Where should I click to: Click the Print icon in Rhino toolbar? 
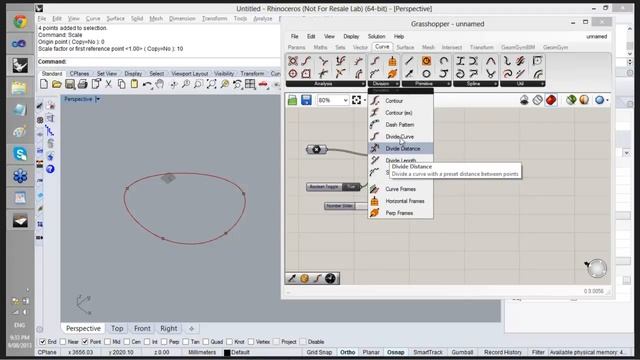click(x=82, y=84)
